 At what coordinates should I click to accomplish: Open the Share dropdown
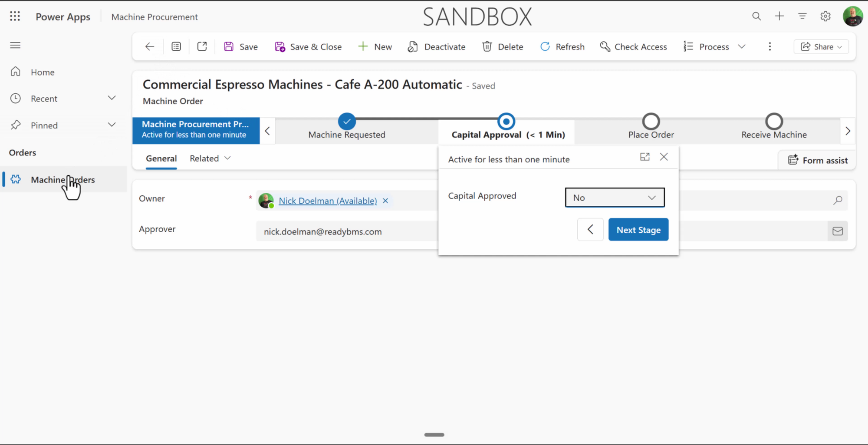pyautogui.click(x=821, y=47)
